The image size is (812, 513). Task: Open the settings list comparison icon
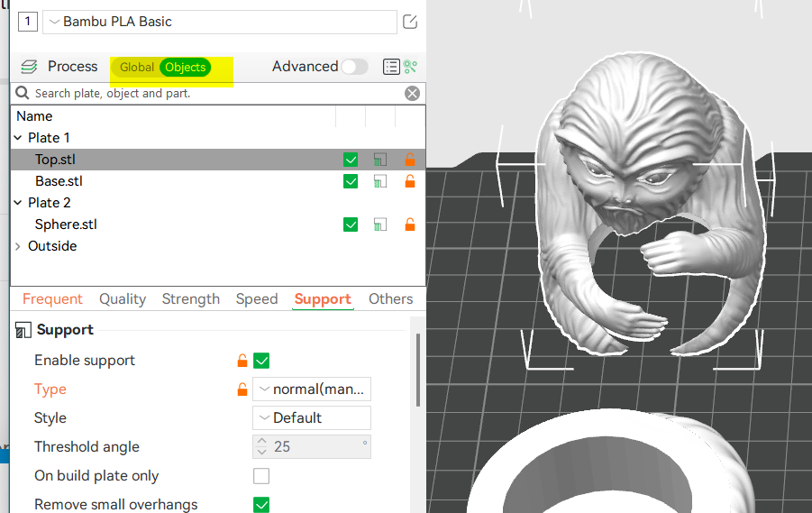click(x=391, y=67)
